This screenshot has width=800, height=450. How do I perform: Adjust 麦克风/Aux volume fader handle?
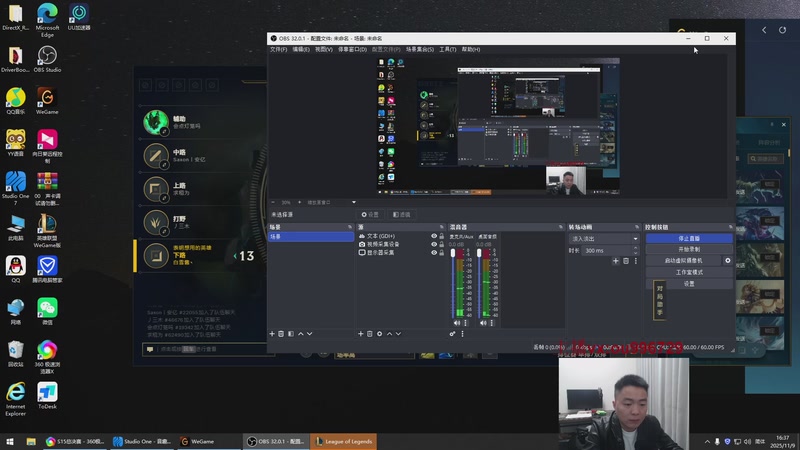453,254
